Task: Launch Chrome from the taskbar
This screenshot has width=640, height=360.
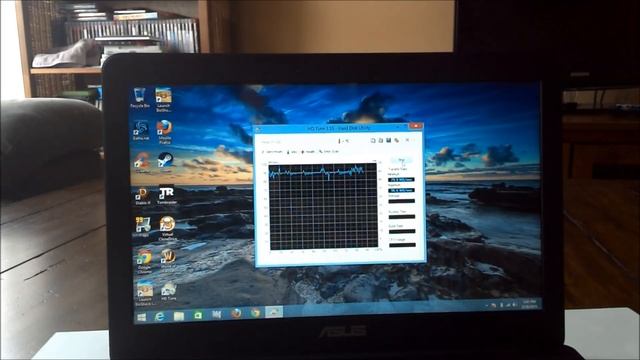Action: coord(256,313)
